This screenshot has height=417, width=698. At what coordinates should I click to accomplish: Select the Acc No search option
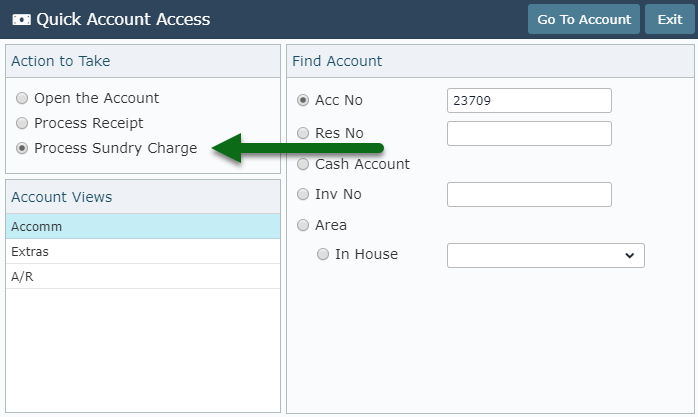(303, 100)
